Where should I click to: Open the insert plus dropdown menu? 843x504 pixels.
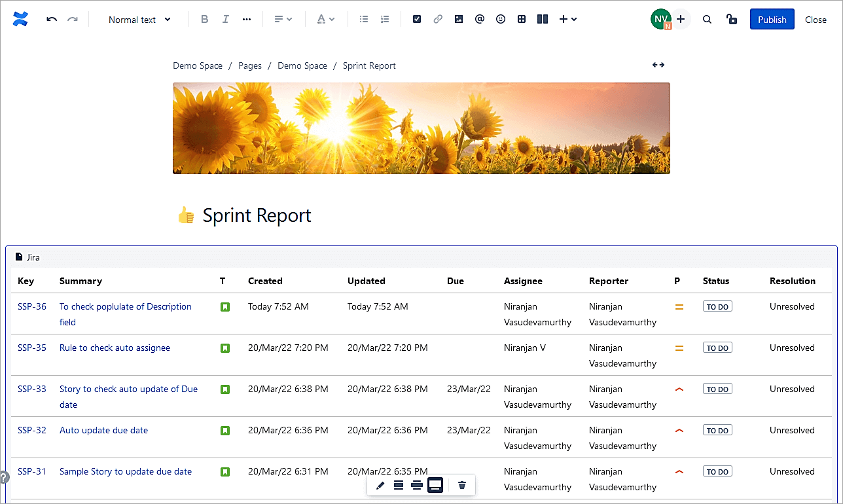pyautogui.click(x=567, y=20)
